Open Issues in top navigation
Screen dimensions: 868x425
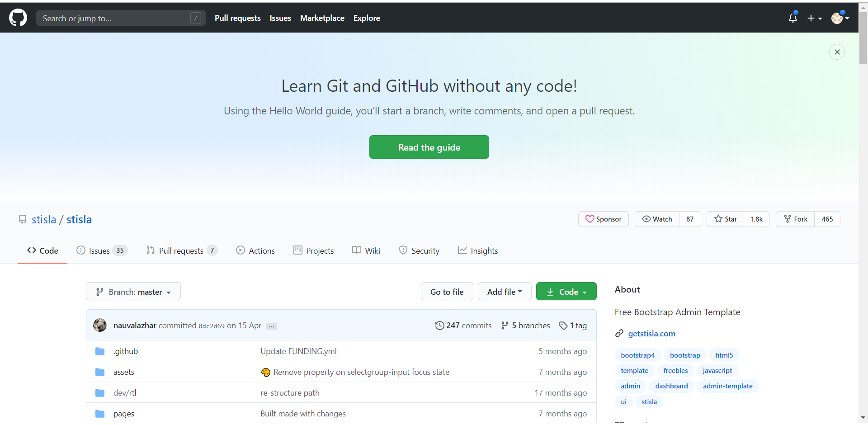coord(280,18)
